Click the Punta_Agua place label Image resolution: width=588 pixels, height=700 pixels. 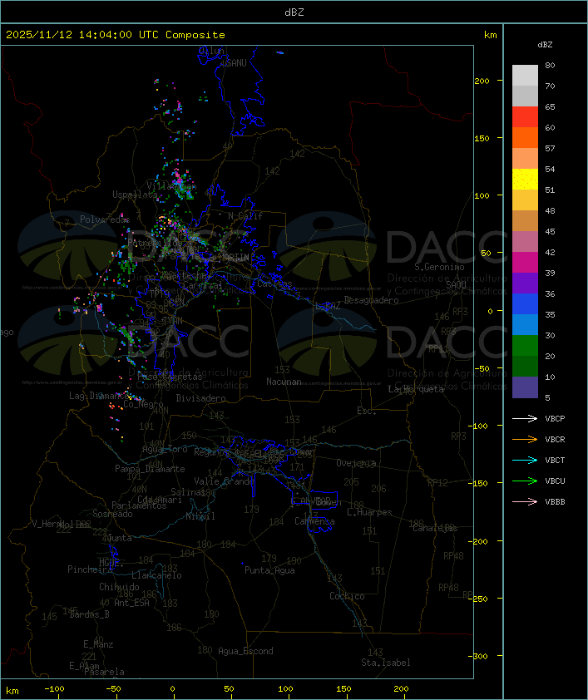pos(269,570)
